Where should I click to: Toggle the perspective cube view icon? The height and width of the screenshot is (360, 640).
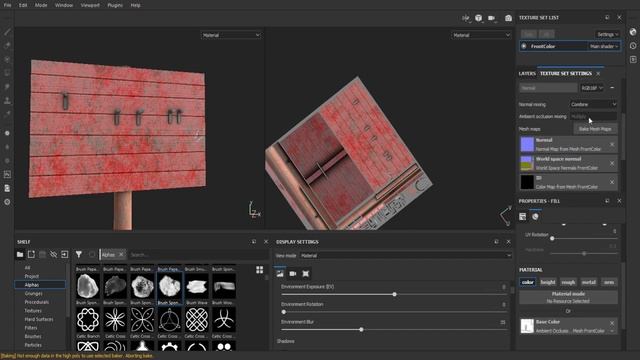(478, 18)
